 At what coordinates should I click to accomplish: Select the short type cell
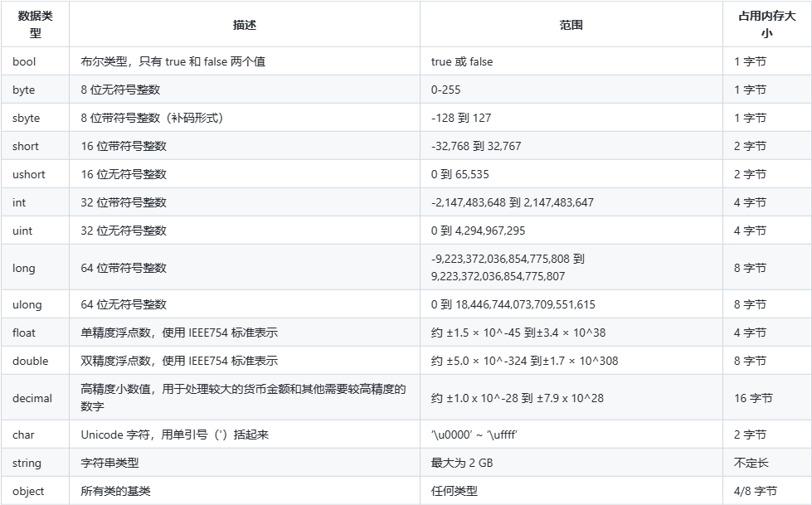[35, 146]
